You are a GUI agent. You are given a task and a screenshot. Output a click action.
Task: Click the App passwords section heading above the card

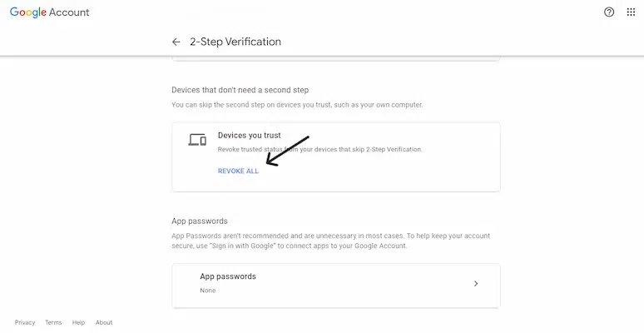(200, 221)
